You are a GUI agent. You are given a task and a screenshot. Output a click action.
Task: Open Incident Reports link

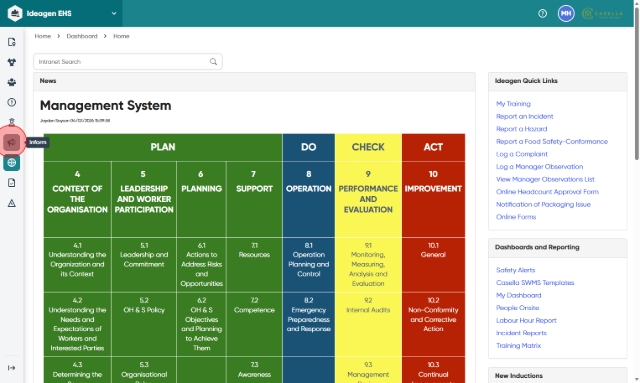[521, 333]
